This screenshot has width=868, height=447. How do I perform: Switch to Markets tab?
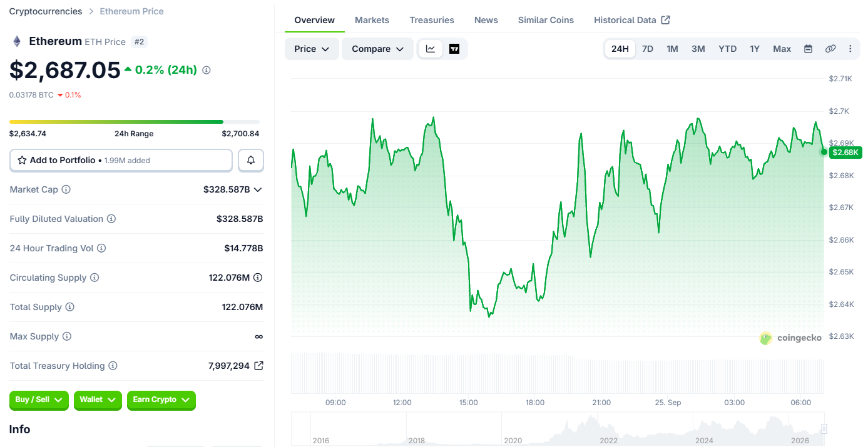(x=372, y=20)
